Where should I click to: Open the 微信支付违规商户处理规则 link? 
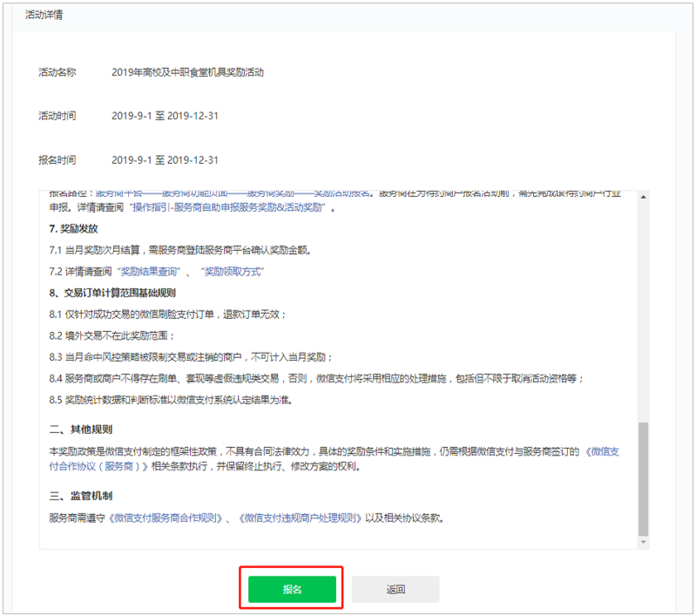[x=301, y=518]
